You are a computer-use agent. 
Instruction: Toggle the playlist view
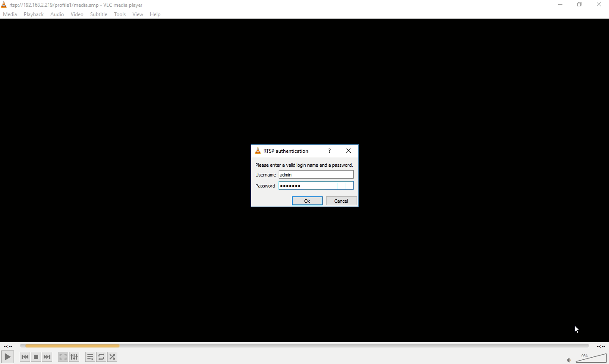click(x=90, y=357)
